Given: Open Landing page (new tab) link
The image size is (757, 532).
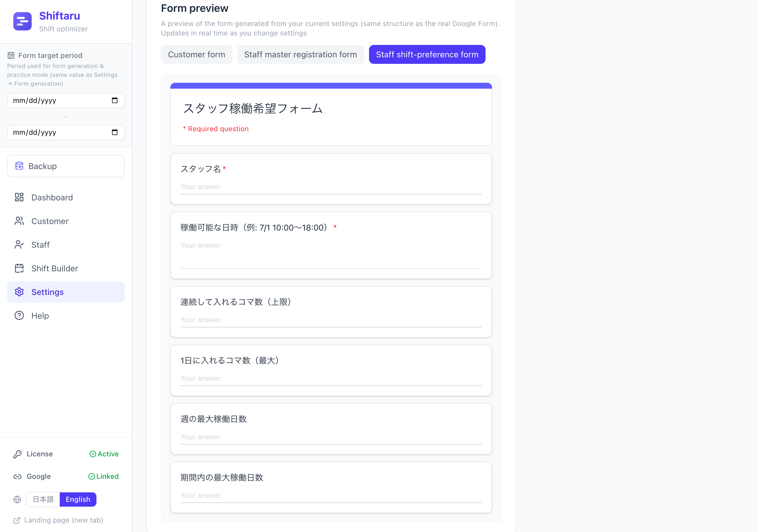Looking at the screenshot, I should coord(58,520).
